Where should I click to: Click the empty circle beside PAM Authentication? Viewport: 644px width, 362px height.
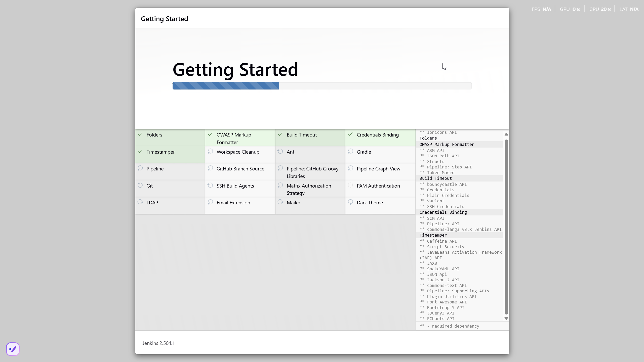coord(350,185)
